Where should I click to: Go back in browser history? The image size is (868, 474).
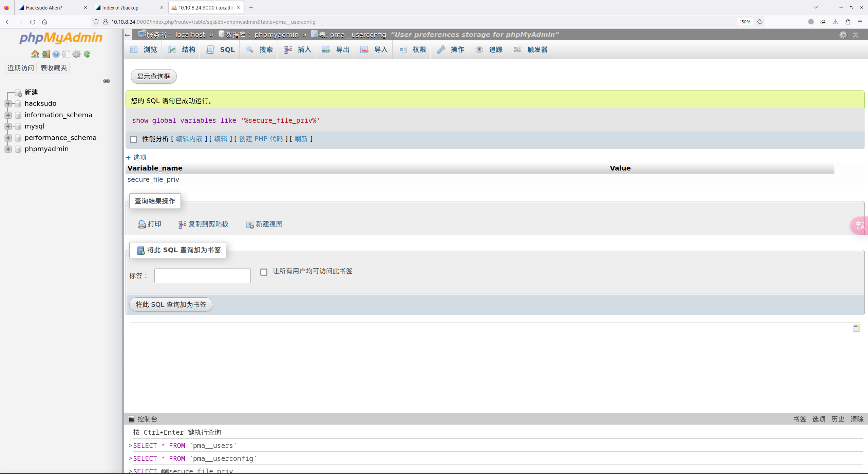coord(8,22)
